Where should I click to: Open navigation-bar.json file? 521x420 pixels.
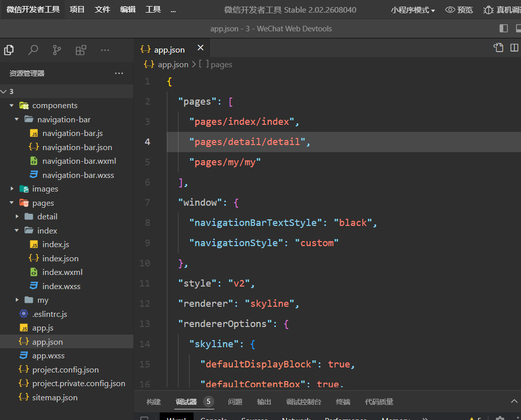pos(67,147)
